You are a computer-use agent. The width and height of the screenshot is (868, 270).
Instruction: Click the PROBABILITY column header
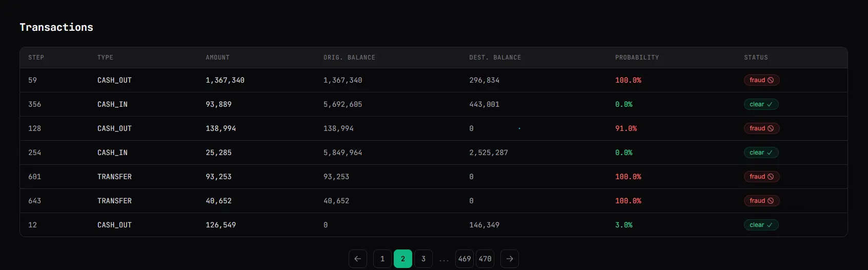637,57
